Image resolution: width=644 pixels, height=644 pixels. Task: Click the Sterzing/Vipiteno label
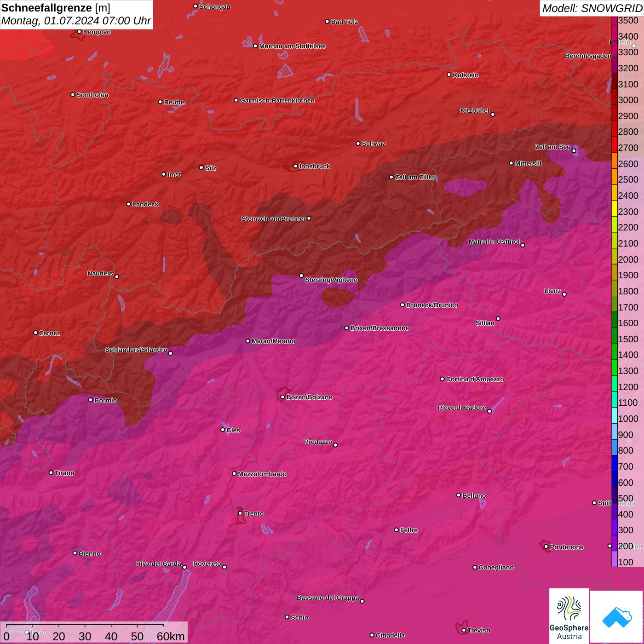(331, 280)
